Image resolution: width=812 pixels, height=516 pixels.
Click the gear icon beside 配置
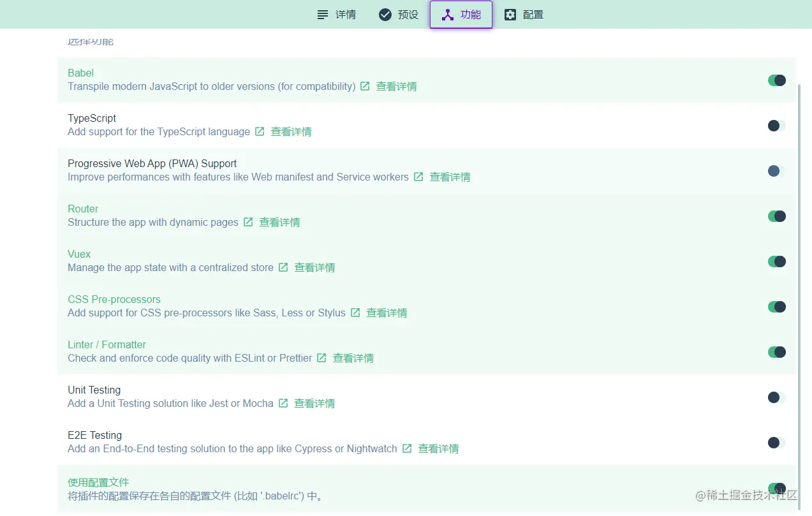tap(510, 15)
